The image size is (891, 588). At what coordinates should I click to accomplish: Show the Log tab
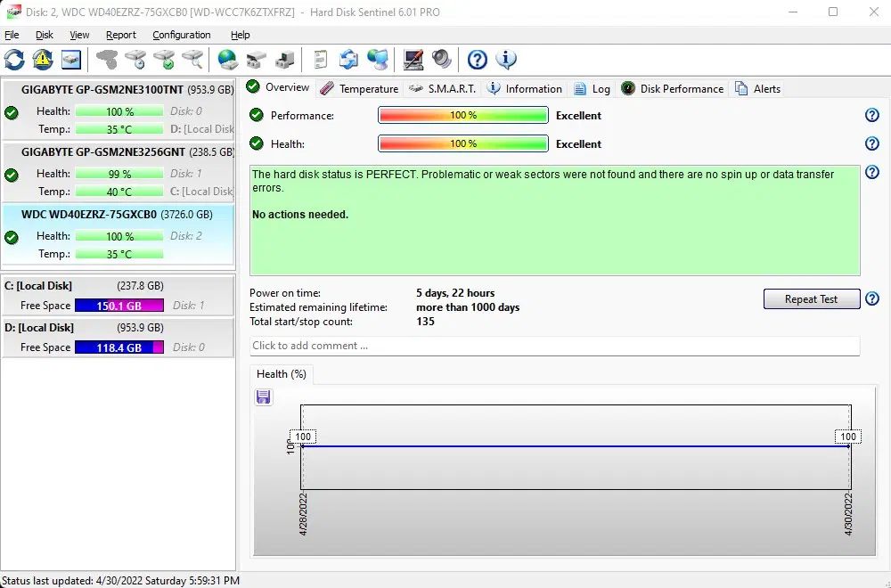[x=593, y=88]
